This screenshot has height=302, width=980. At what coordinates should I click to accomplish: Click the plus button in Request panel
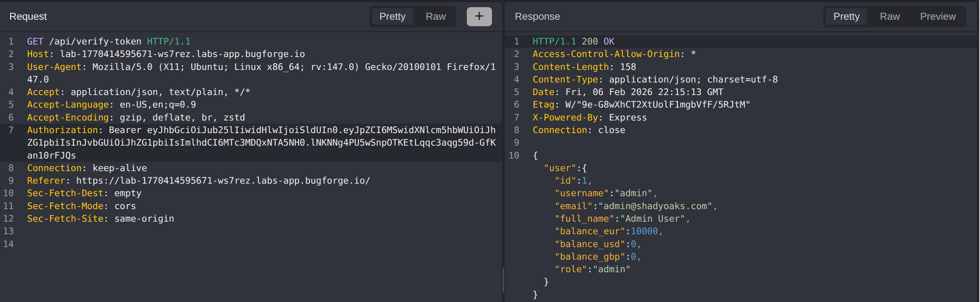[x=479, y=16]
